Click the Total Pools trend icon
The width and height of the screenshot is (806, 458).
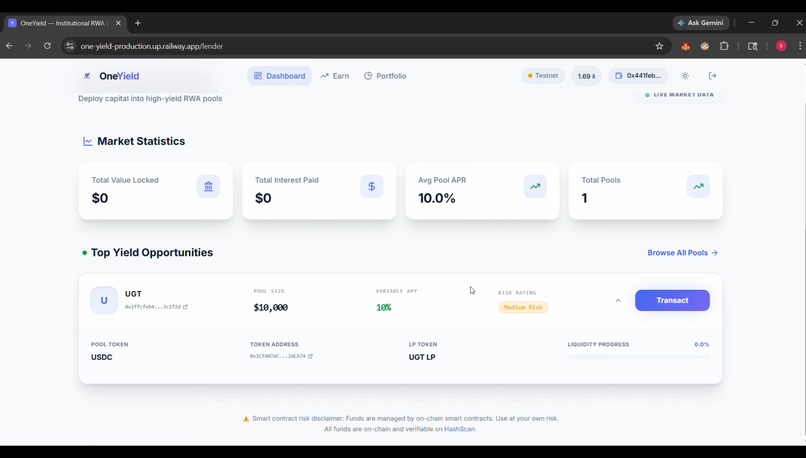(x=698, y=186)
